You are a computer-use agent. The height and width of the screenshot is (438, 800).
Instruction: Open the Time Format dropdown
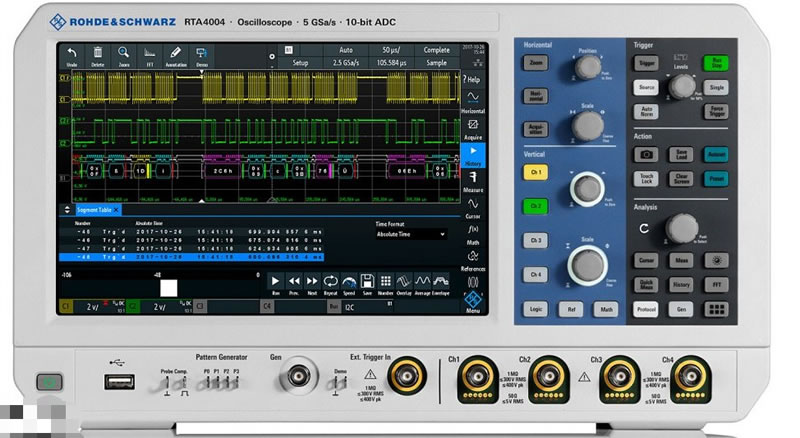point(410,234)
